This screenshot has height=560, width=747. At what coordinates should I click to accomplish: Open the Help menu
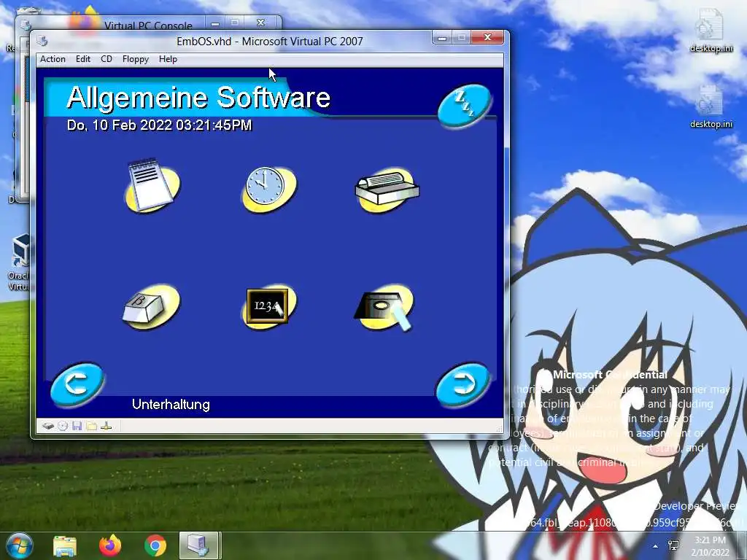tap(168, 59)
